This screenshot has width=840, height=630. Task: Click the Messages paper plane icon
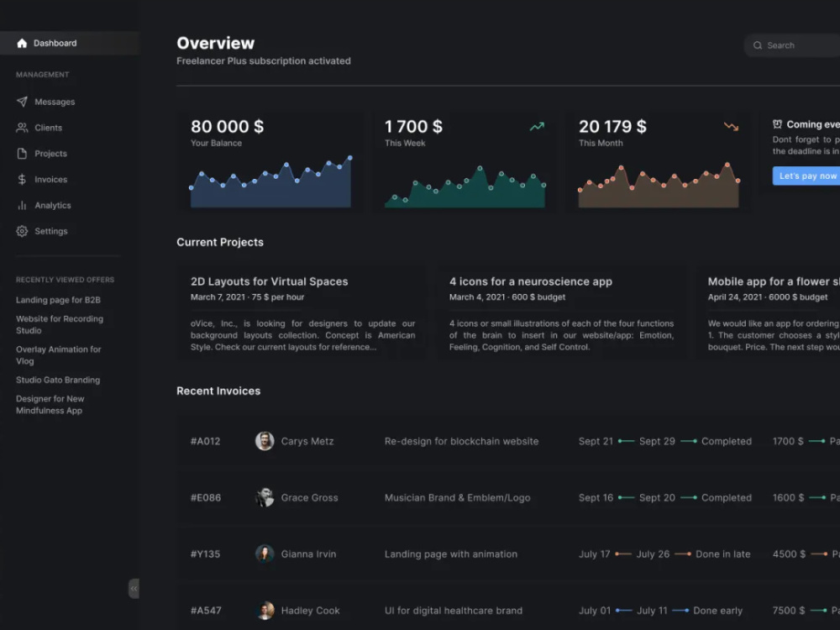(22, 102)
